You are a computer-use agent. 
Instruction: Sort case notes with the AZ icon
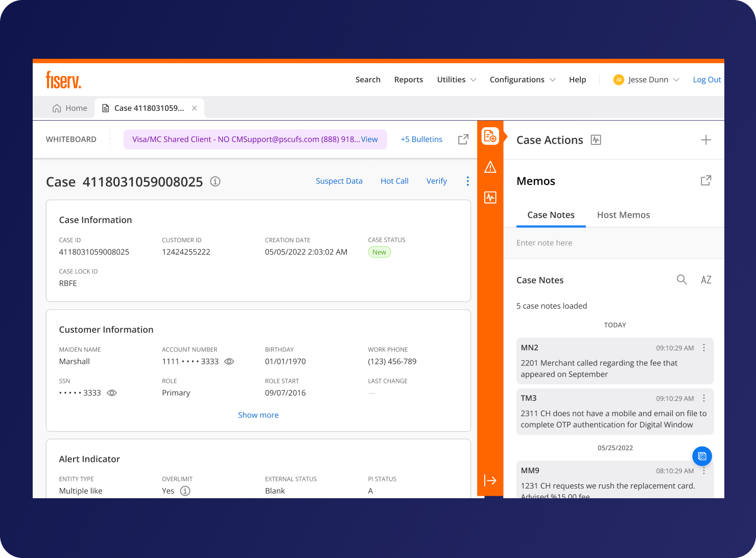coord(706,280)
